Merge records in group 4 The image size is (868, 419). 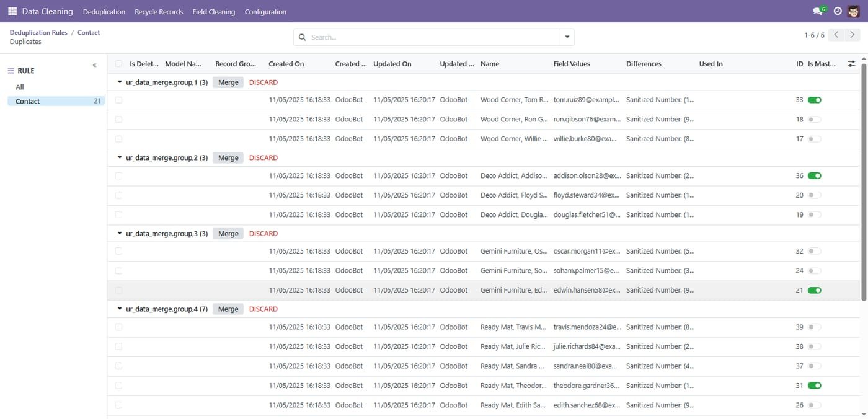[x=228, y=309]
